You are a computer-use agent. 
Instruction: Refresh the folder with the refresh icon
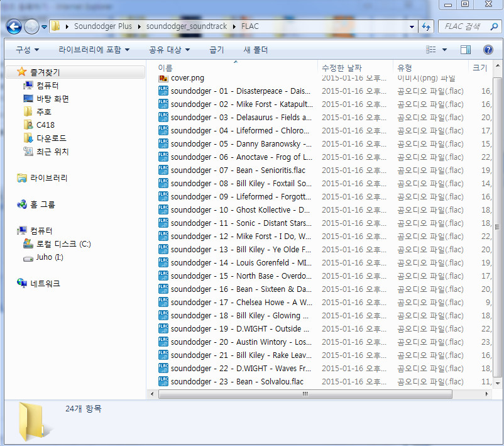426,26
